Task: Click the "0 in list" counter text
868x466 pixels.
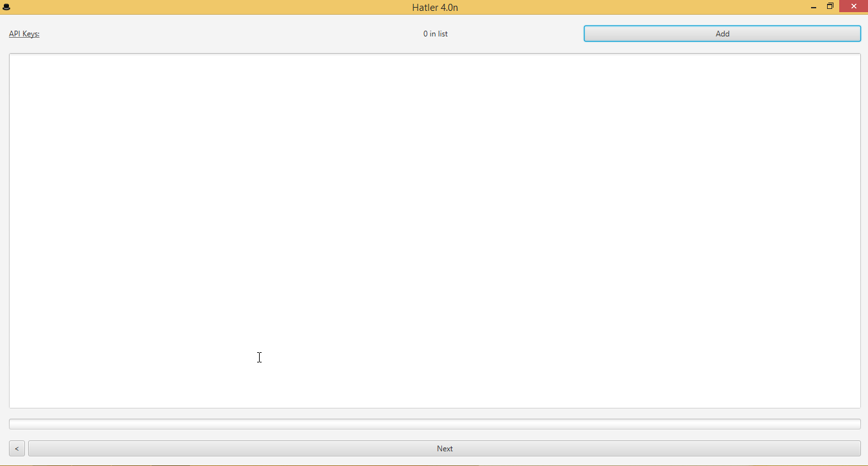Action: coord(436,34)
